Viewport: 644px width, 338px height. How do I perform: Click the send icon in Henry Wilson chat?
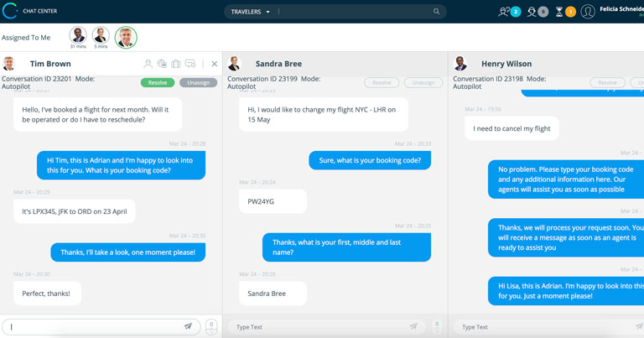639,326
